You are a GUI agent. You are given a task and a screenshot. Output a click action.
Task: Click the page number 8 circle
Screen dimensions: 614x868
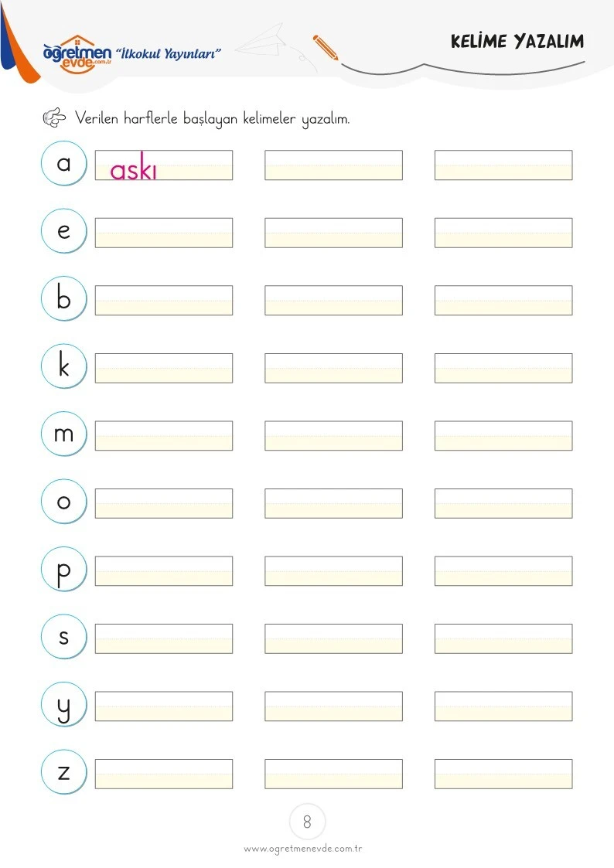(307, 822)
